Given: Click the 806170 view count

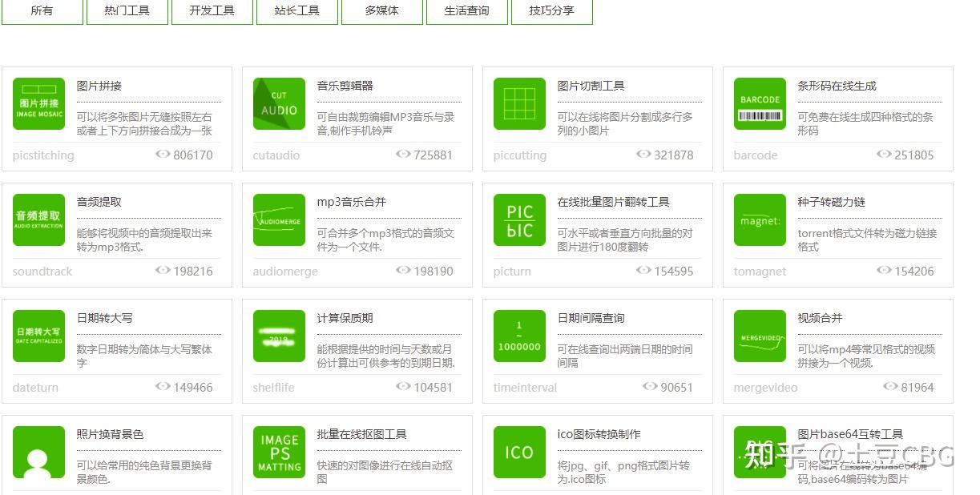Looking at the screenshot, I should (193, 155).
